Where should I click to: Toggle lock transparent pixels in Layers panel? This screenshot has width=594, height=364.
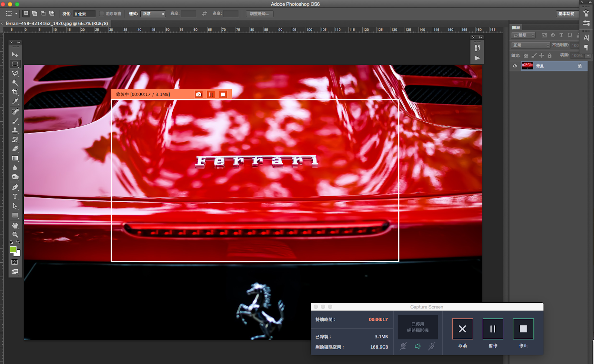click(x=526, y=56)
